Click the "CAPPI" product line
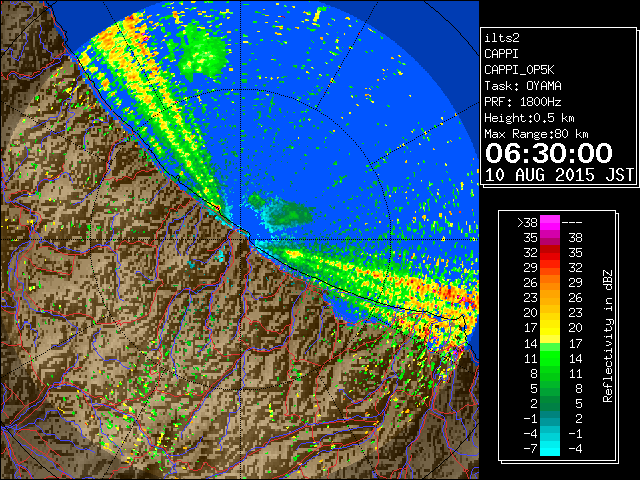The height and width of the screenshot is (480, 640). (501, 54)
